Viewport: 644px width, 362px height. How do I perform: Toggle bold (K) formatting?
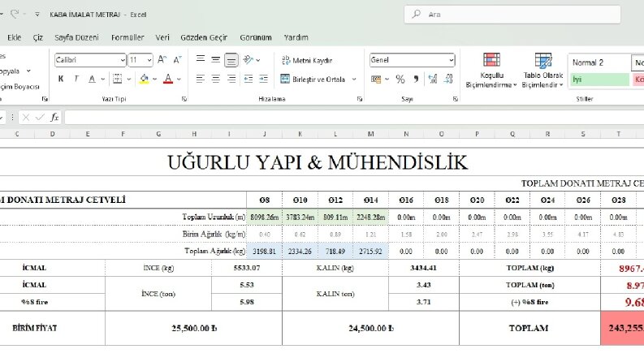tap(61, 79)
